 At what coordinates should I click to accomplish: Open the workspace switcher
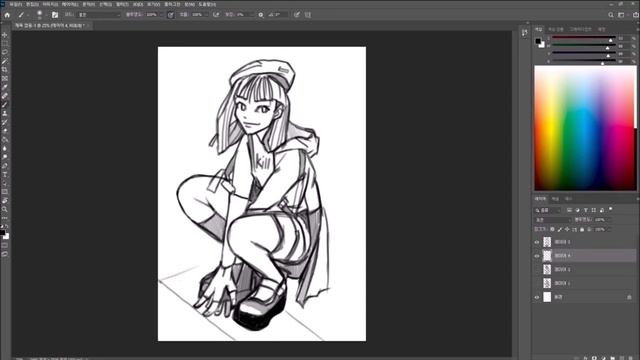[x=622, y=15]
